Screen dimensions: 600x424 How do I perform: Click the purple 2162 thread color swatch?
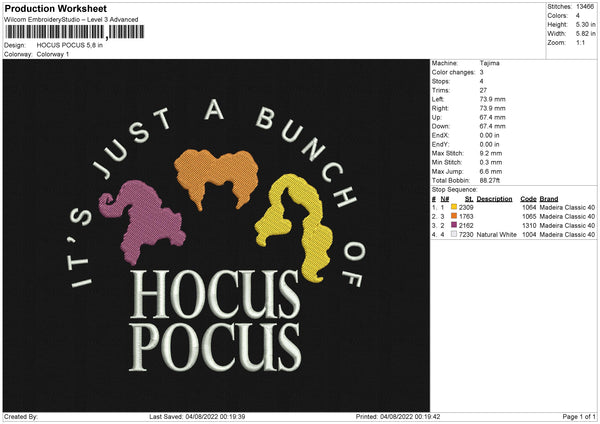point(454,225)
